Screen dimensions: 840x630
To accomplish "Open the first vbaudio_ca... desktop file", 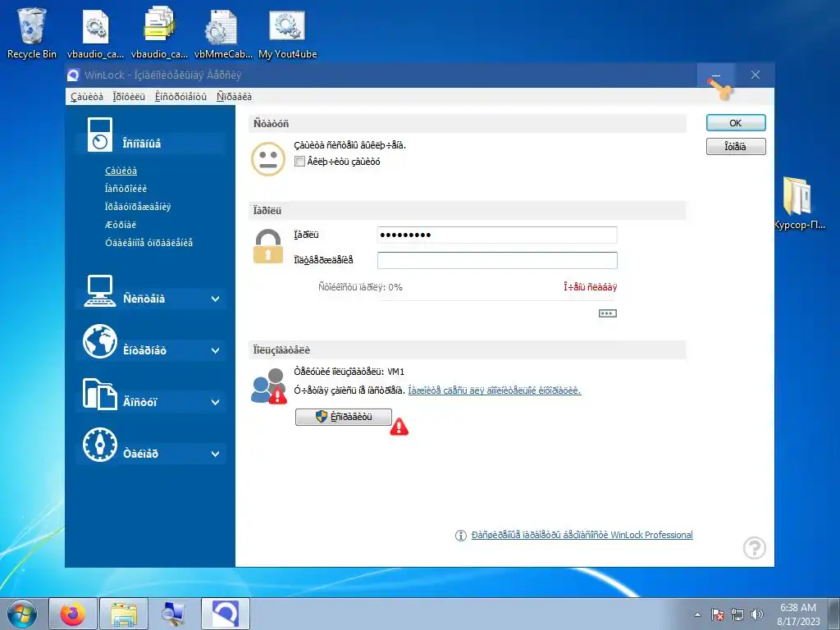I will tap(95, 33).
